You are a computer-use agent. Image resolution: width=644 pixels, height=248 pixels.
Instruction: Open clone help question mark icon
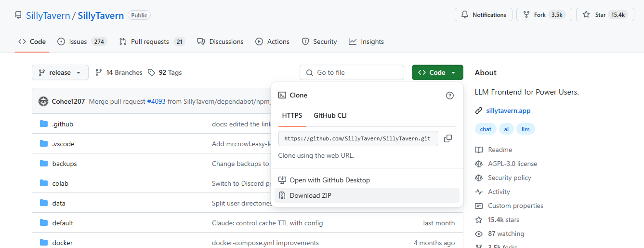point(450,96)
